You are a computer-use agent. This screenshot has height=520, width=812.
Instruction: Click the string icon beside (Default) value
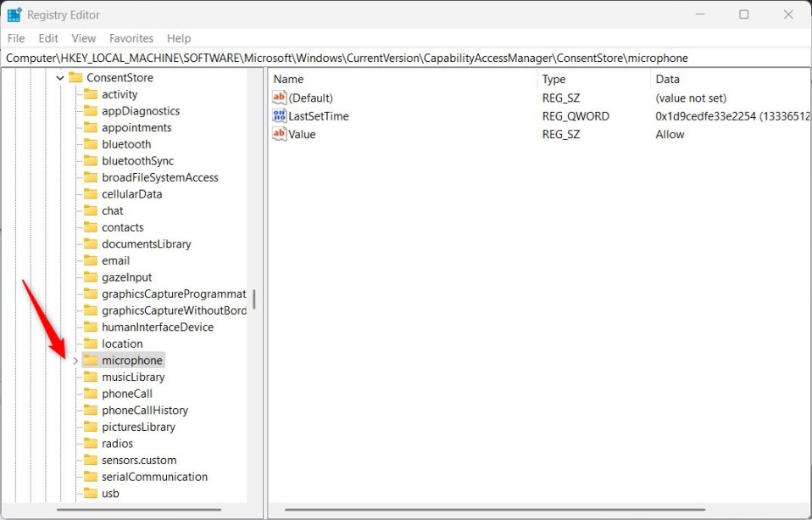[x=279, y=98]
